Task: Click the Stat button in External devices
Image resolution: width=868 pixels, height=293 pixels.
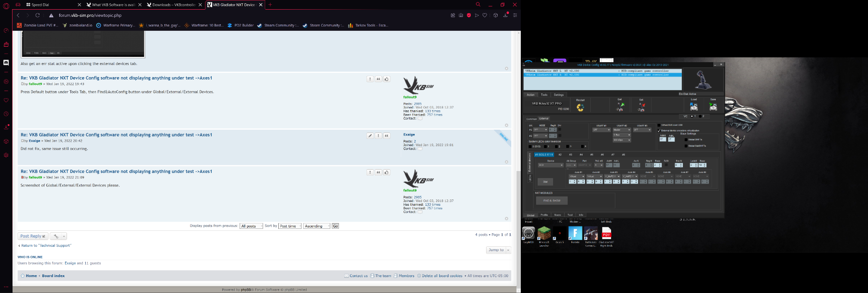Action: (545, 182)
